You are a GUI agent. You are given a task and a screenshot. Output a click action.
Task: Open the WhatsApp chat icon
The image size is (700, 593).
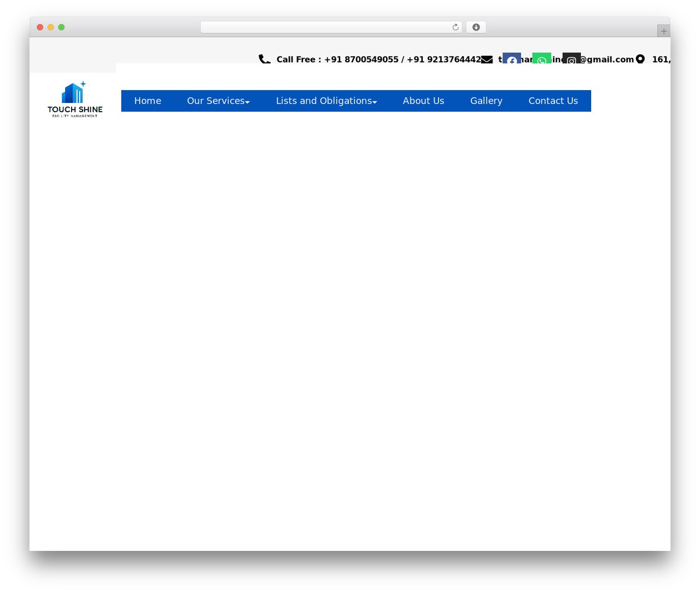click(x=541, y=60)
